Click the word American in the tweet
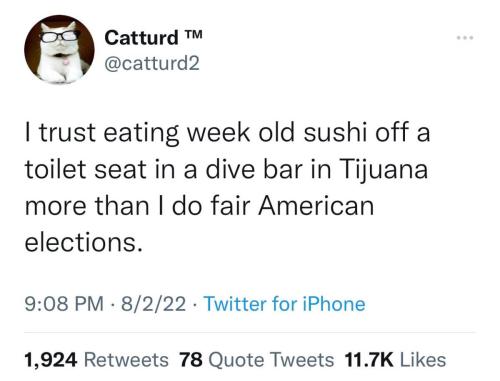Viewport: 500px width, 381px height. pos(316,205)
